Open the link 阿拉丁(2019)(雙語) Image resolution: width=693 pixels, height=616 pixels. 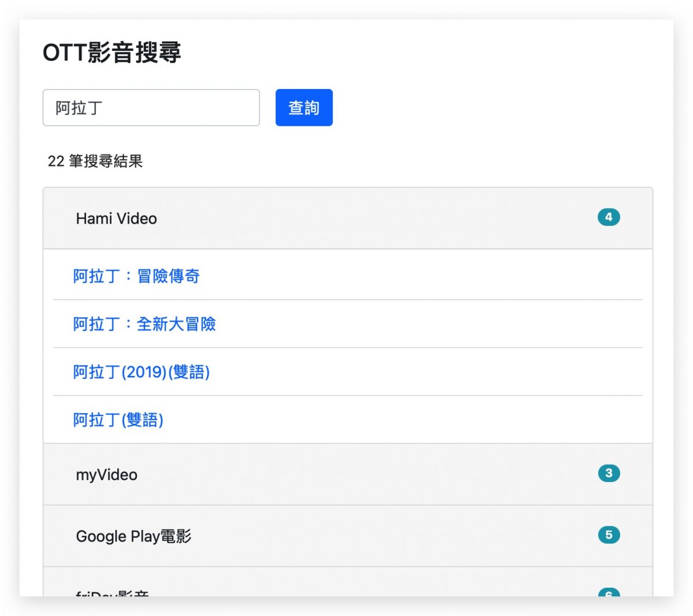click(141, 372)
